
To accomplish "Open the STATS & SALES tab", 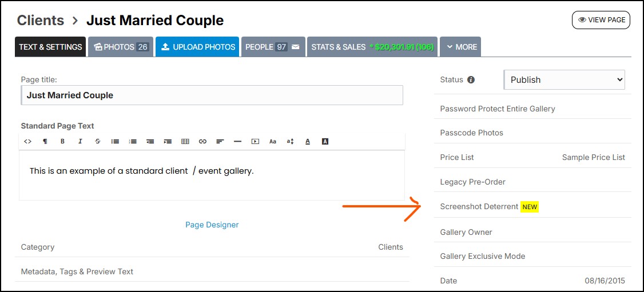I will tap(372, 47).
